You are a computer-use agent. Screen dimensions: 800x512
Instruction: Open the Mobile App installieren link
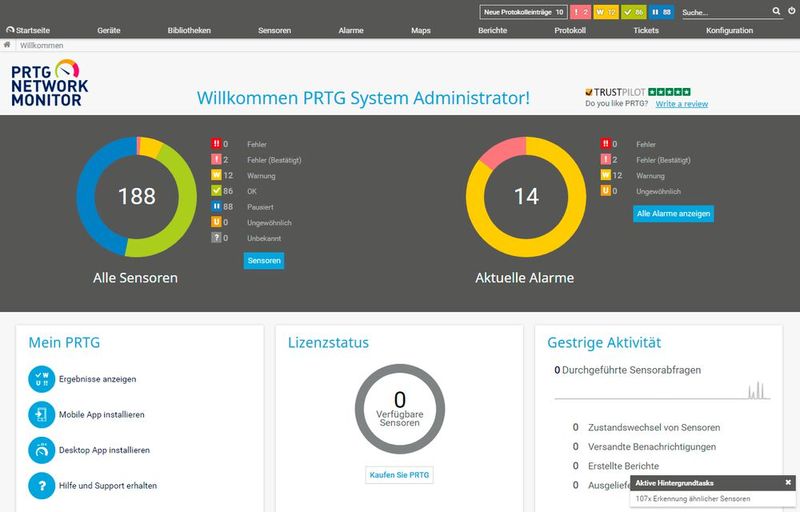102,415
